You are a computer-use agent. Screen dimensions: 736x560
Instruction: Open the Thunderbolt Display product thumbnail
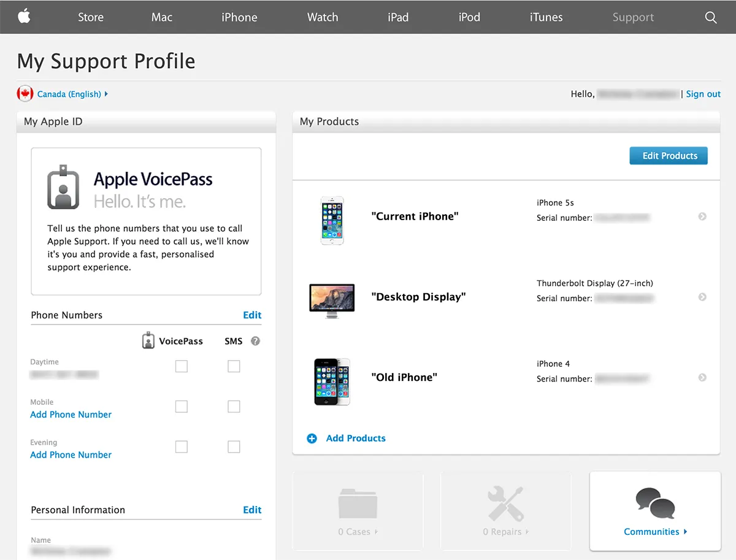[x=332, y=301]
